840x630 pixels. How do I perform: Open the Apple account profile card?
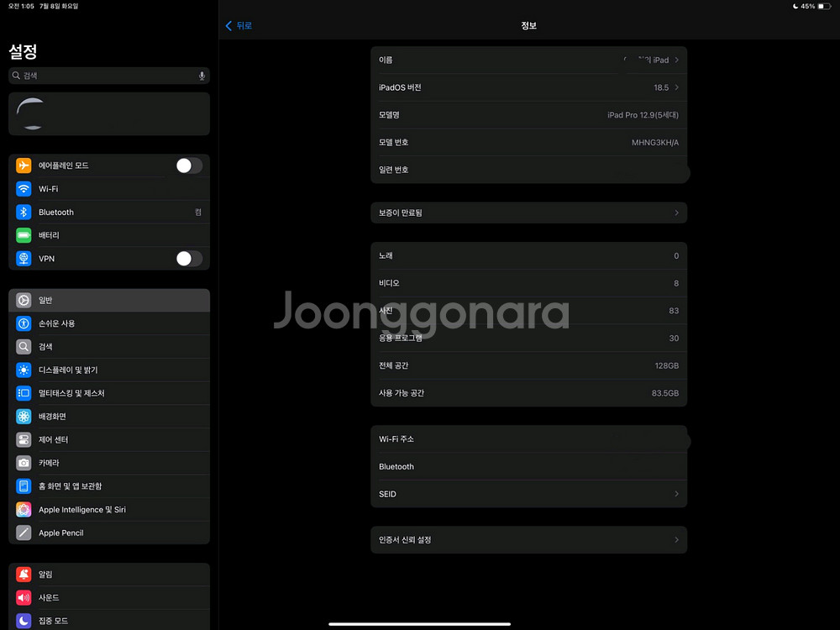click(x=109, y=113)
